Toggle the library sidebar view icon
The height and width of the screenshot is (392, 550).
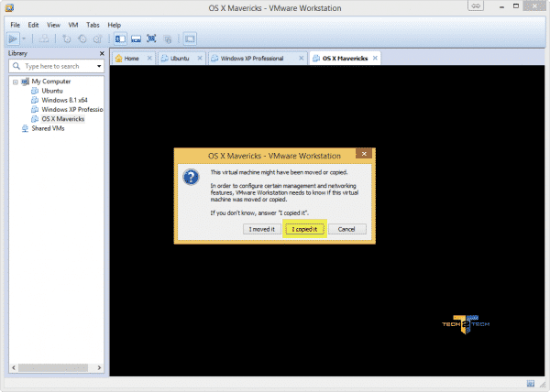pyautogui.click(x=119, y=38)
